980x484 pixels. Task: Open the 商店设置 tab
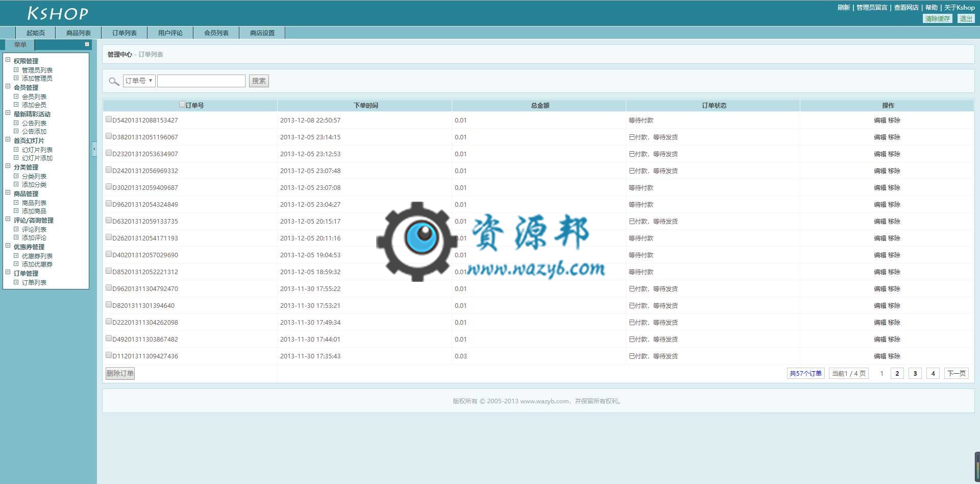(262, 33)
